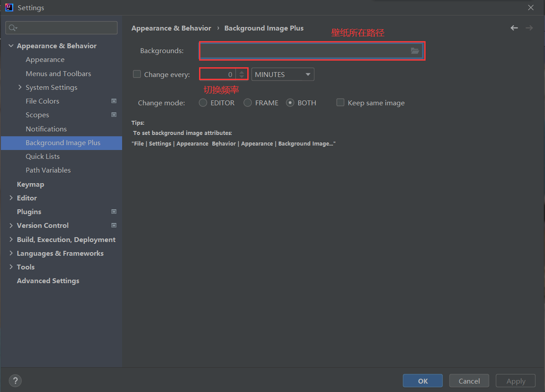The width and height of the screenshot is (545, 392).
Task: Open folder browser for Backgrounds path
Action: coord(415,51)
